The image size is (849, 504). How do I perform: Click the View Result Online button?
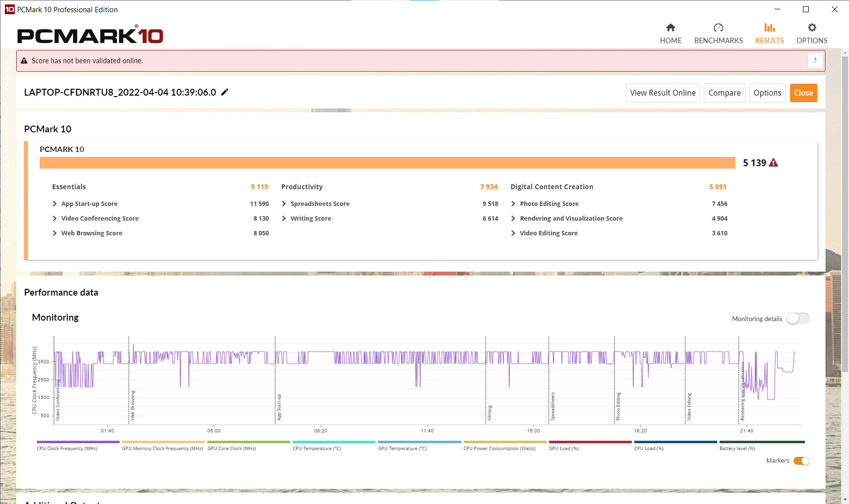pos(662,93)
